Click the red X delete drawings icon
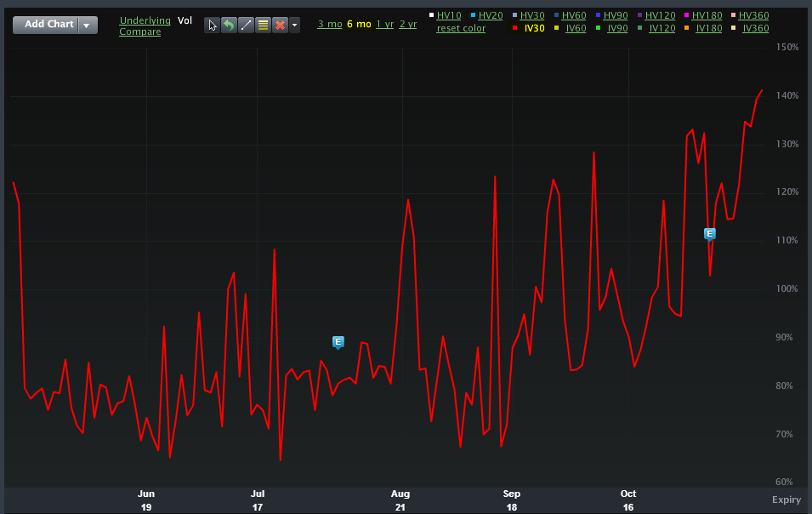Image resolution: width=812 pixels, height=514 pixels. tap(280, 25)
